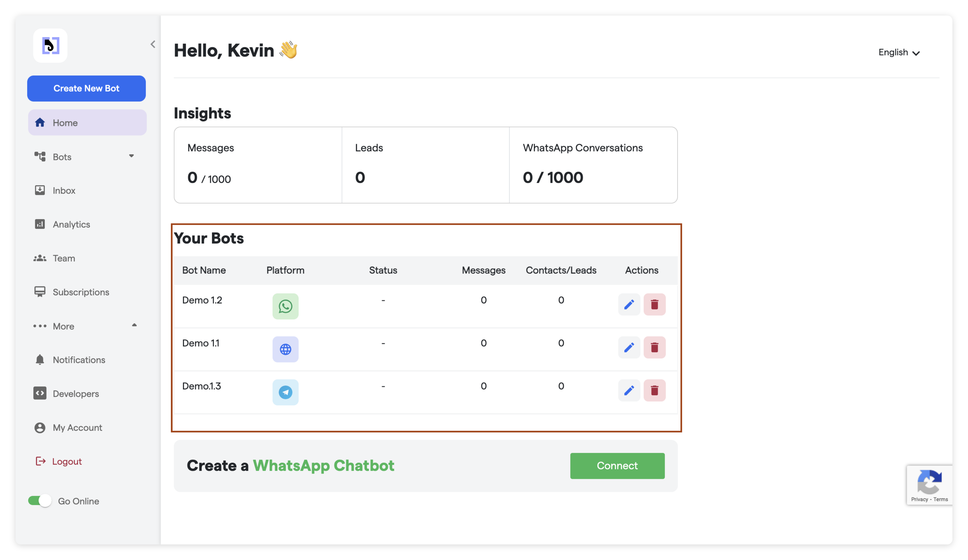Click the app logo in sidebar
968x560 pixels.
pyautogui.click(x=50, y=46)
